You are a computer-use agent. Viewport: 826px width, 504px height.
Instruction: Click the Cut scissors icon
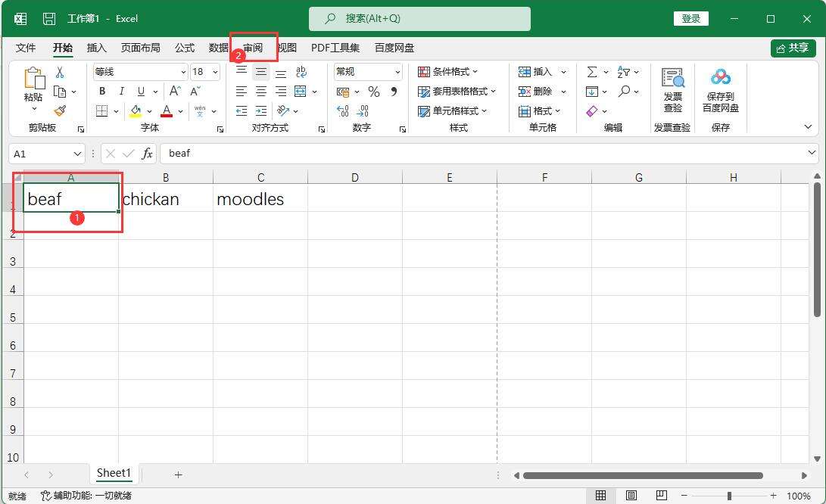(60, 73)
